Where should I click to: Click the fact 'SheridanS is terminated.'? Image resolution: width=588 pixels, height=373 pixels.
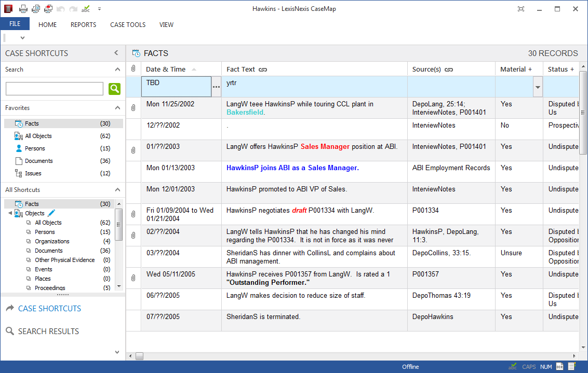[x=263, y=317]
